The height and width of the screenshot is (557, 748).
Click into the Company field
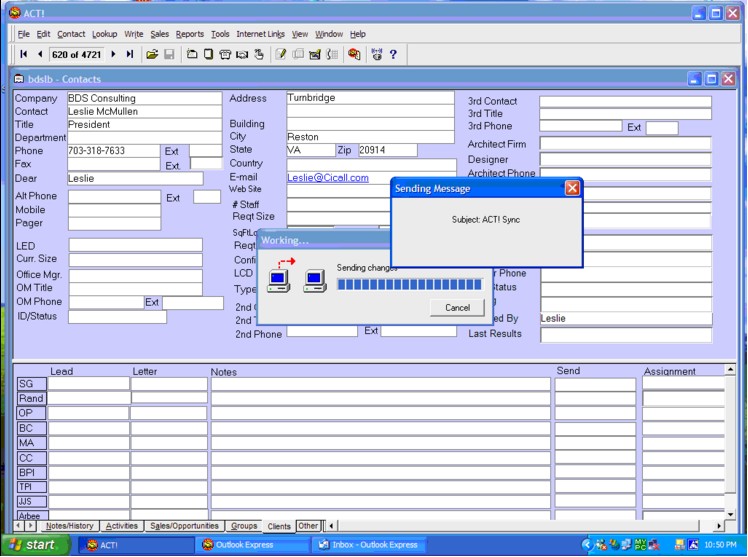144,98
